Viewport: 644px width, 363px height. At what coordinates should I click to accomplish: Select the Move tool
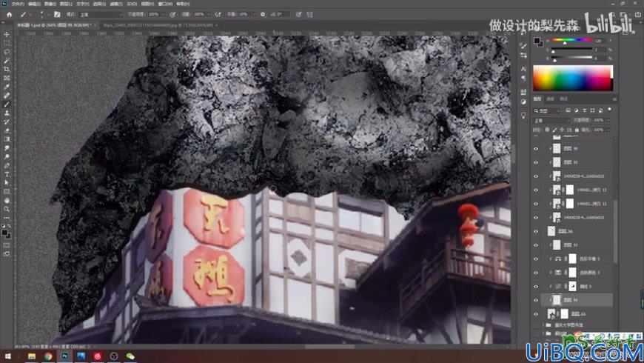(7, 35)
